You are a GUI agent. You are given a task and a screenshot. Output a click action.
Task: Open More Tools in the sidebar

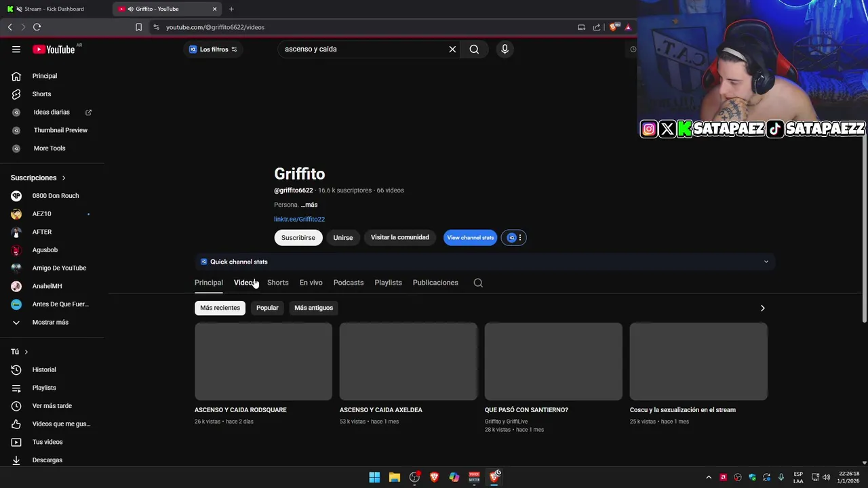[50, 148]
